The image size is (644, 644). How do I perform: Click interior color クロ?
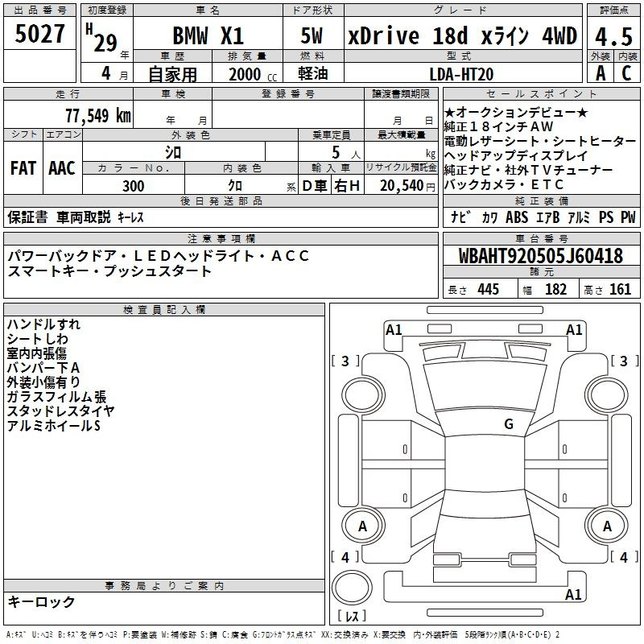[x=235, y=186]
